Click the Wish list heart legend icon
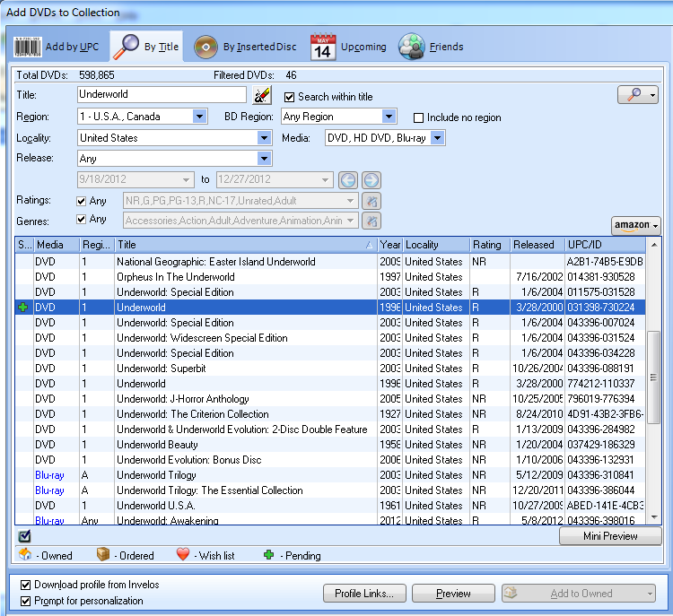The height and width of the screenshot is (616, 673). click(x=183, y=554)
